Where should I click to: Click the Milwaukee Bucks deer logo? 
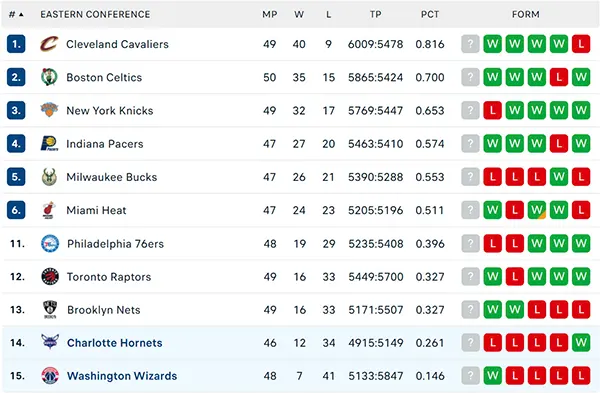pyautogui.click(x=49, y=177)
